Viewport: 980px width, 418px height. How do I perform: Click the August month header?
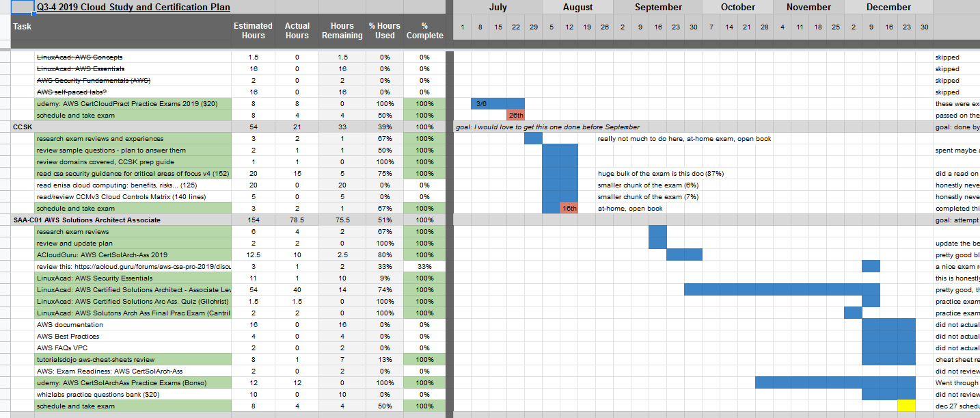click(x=577, y=8)
